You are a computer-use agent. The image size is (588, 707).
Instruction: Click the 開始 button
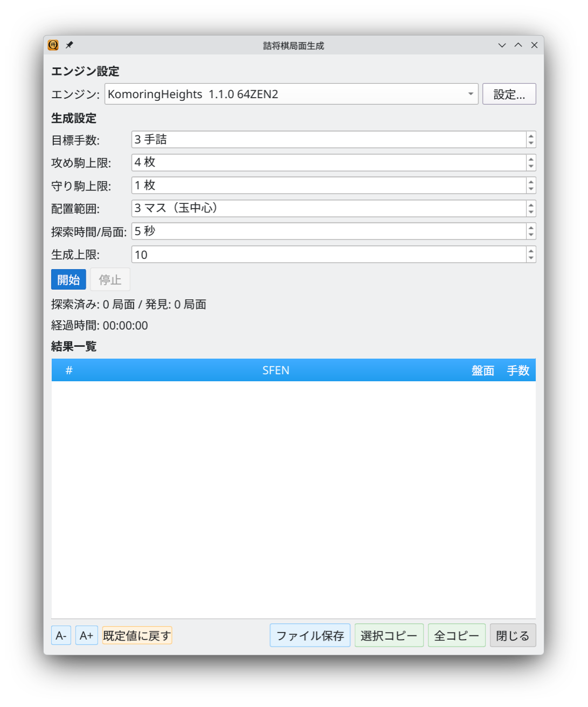pos(68,279)
